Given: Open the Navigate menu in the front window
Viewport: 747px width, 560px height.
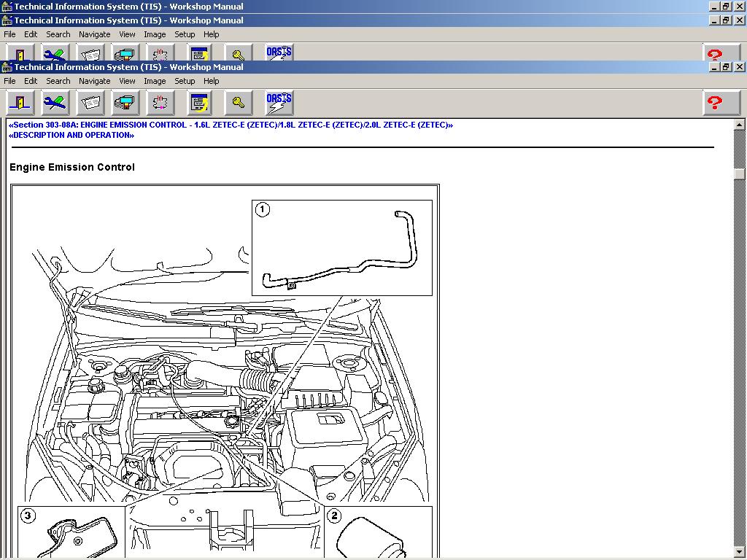Looking at the screenshot, I should pos(95,81).
